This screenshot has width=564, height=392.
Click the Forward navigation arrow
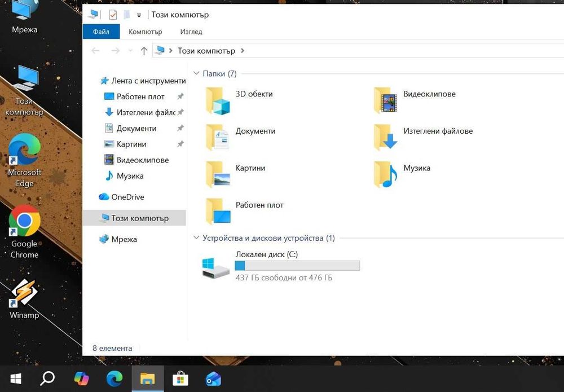pyautogui.click(x=115, y=51)
